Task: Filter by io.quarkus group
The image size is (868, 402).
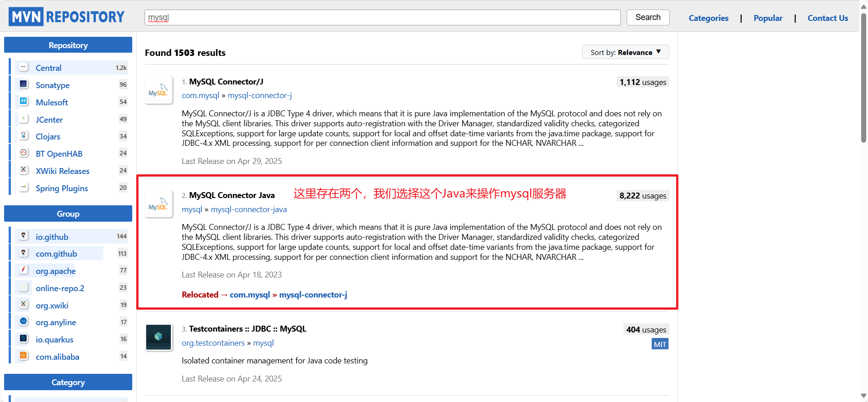Action: [x=55, y=339]
